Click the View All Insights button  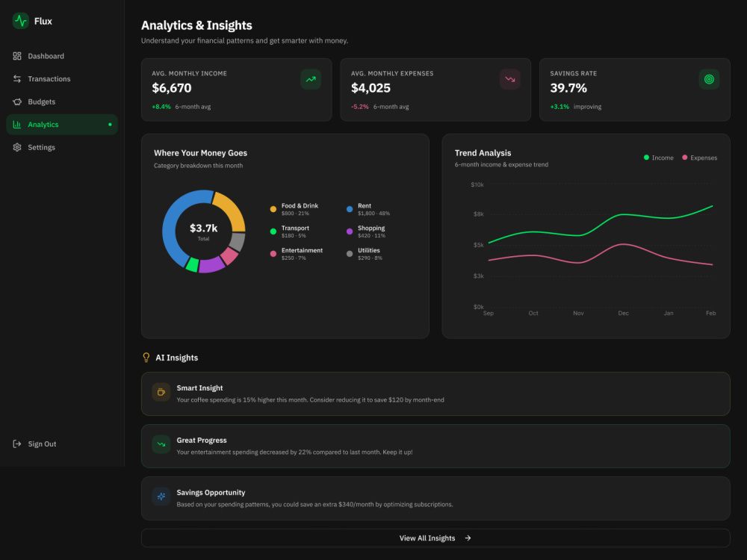(436, 538)
